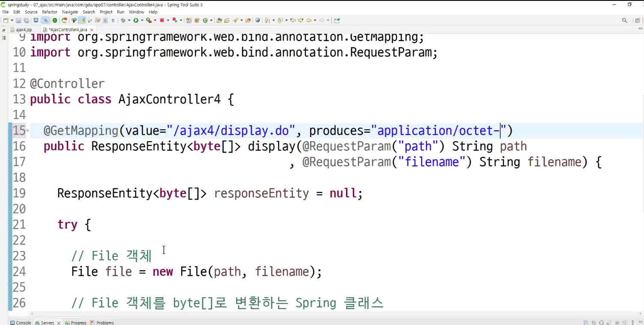Click the New Java Class icon
644x325 pixels.
[x=205, y=20]
